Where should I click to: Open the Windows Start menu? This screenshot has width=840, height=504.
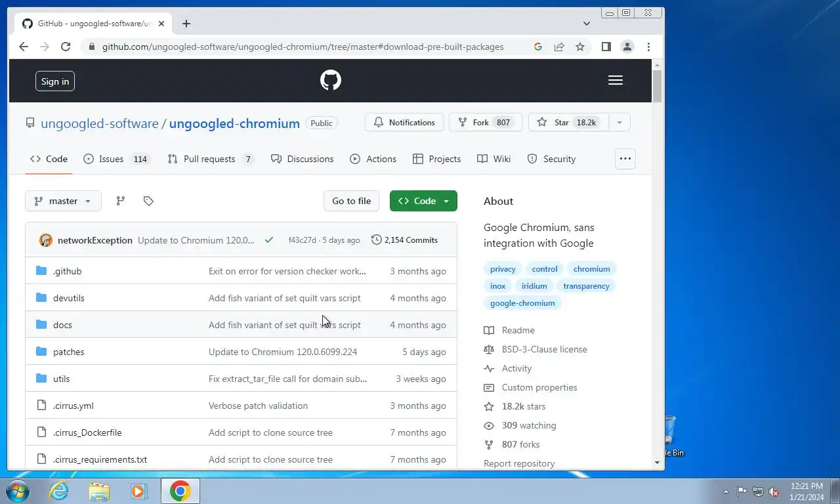tap(18, 491)
